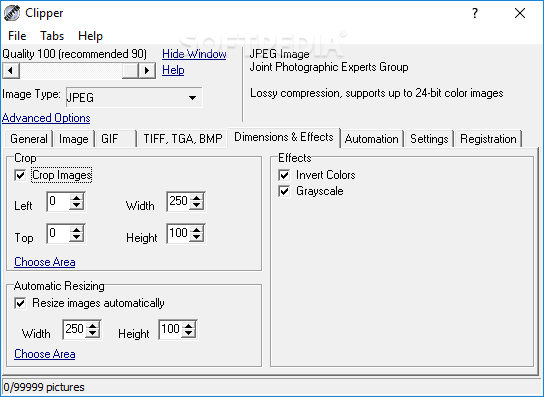
Task: Open Advanced Options link
Action: tap(46, 118)
